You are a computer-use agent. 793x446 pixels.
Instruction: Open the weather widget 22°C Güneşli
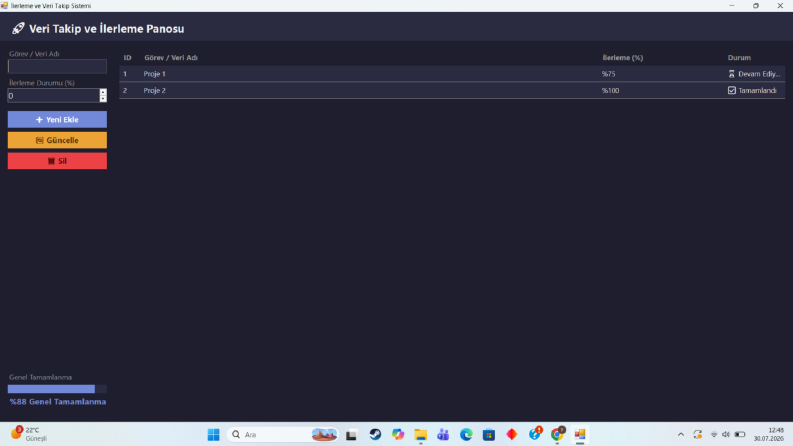point(29,434)
